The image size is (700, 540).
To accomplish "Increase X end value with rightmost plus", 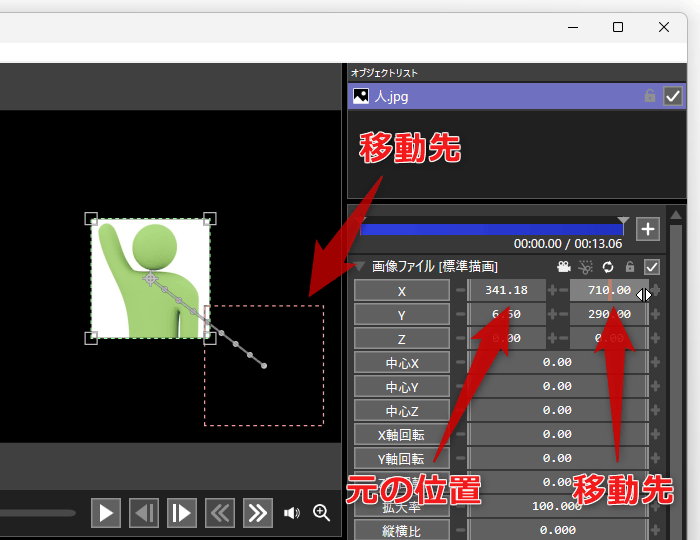I will 655,290.
